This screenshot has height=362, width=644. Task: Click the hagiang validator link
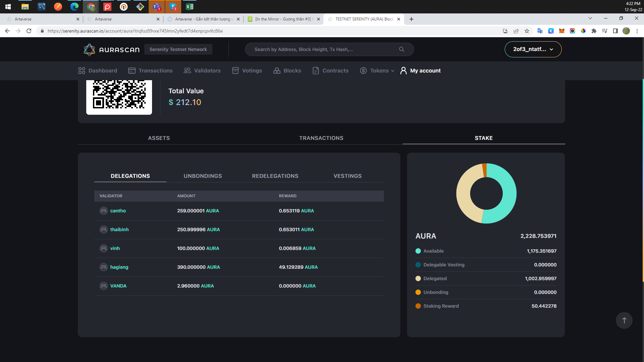[x=119, y=267]
